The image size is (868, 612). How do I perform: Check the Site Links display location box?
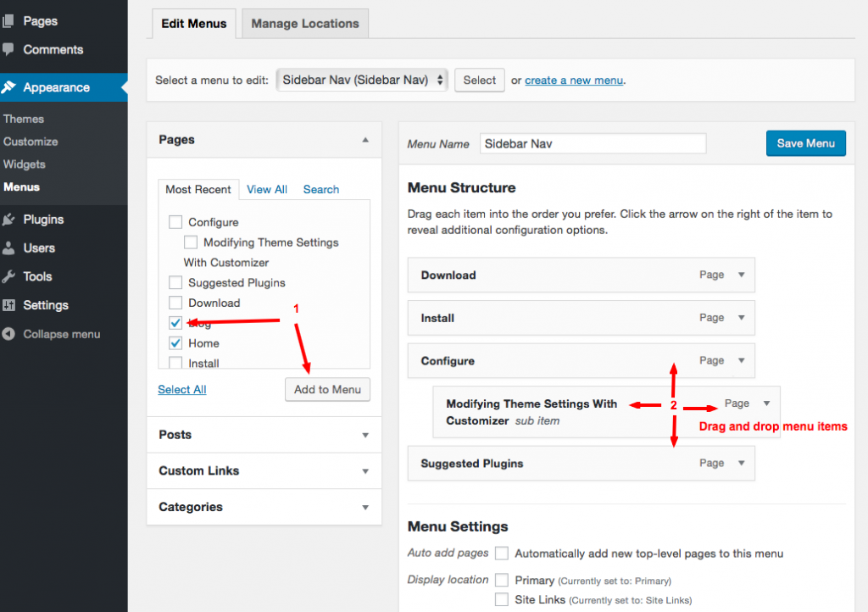[502, 599]
